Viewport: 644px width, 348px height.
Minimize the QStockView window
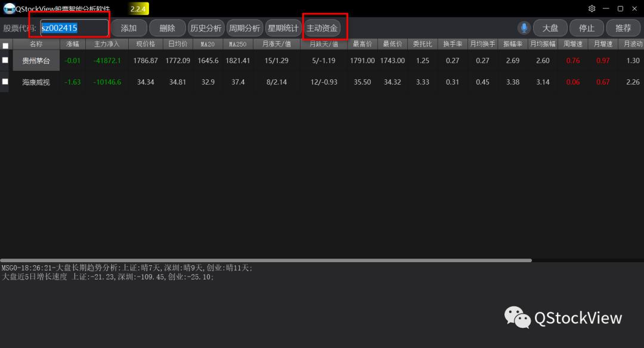[x=606, y=8]
